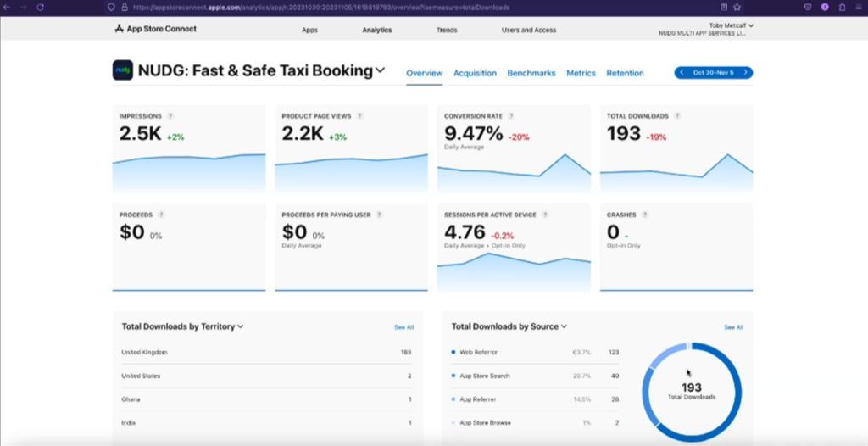
Task: Open the Product Page Views 2.2K card
Action: 352,148
